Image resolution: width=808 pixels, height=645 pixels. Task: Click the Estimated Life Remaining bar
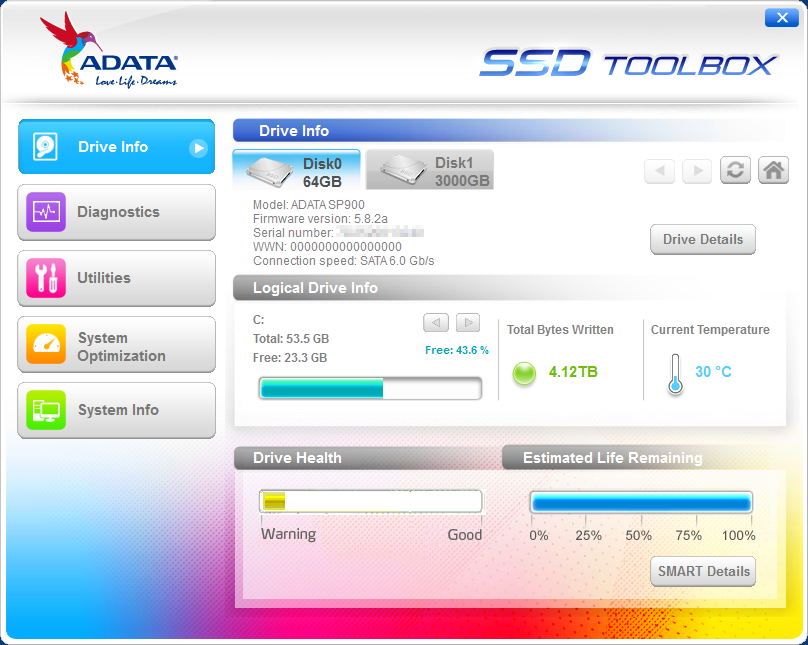640,503
